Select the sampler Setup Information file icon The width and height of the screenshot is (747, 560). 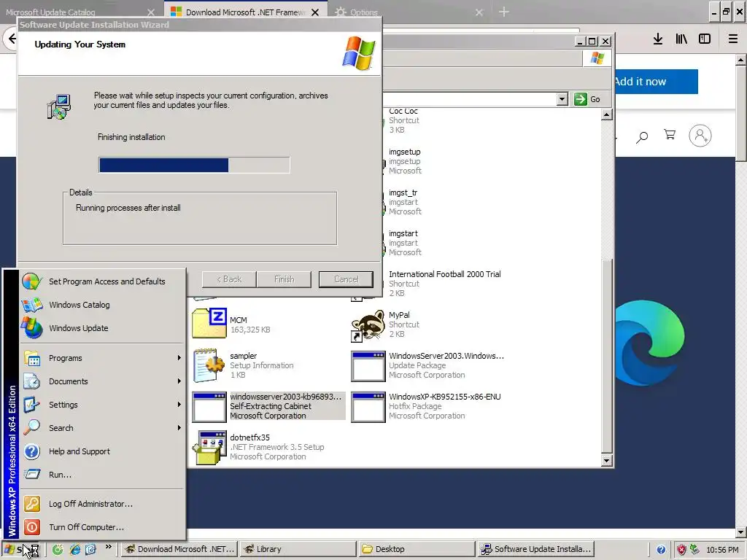[x=209, y=365]
